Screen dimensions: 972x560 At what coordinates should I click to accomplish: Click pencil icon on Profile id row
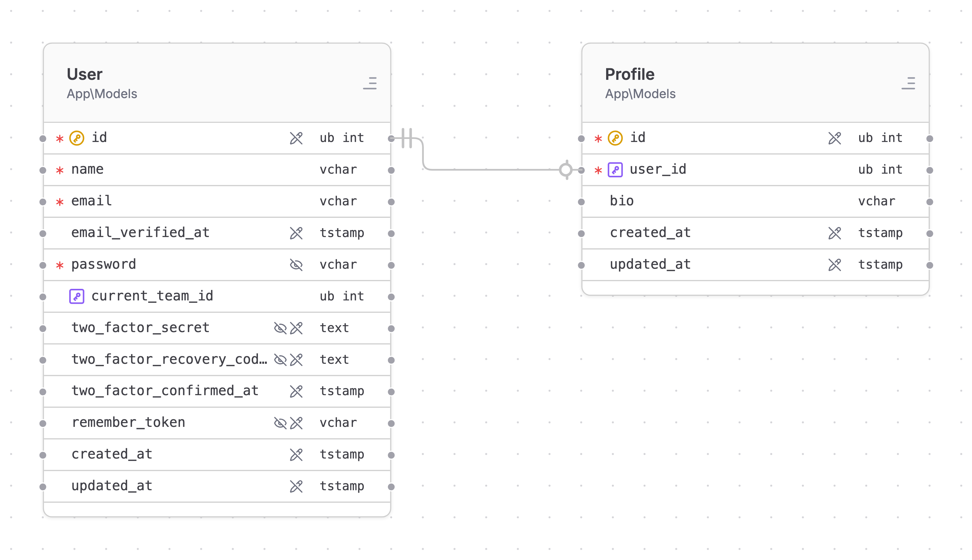pyautogui.click(x=834, y=138)
